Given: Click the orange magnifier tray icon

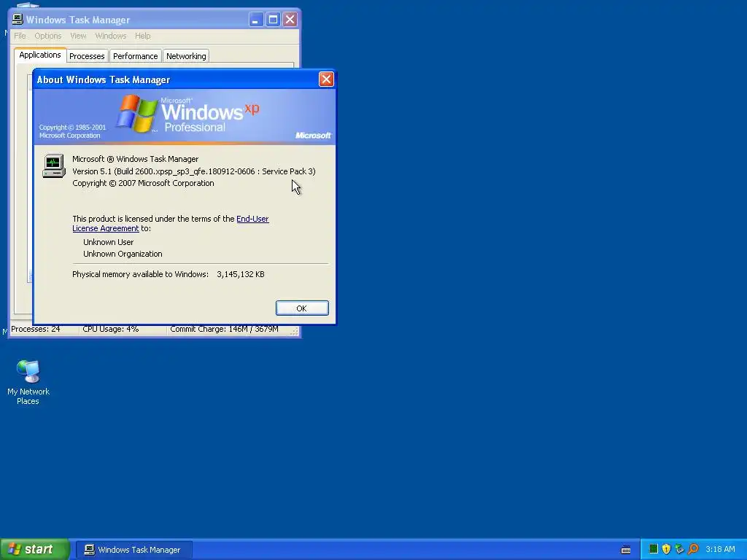Looking at the screenshot, I should click(x=693, y=549).
